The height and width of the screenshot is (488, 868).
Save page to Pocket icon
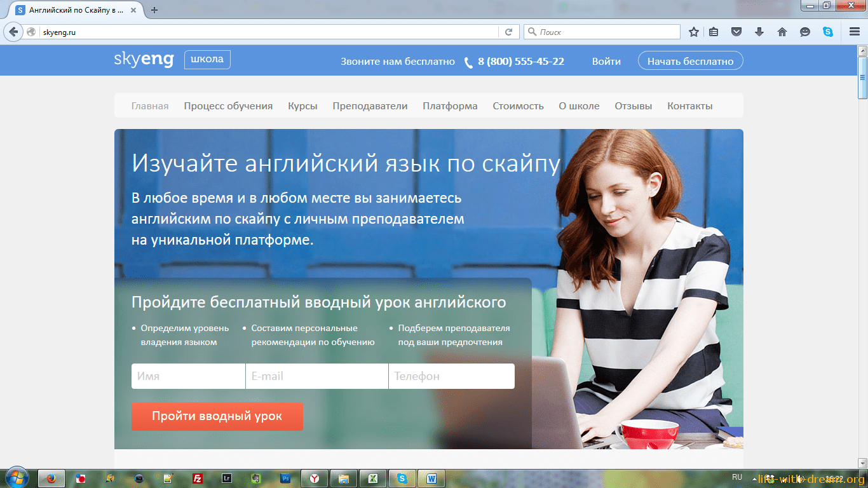coord(736,32)
